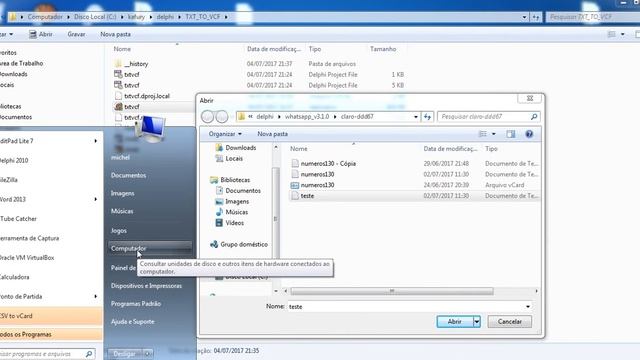
Task: Select the teste text document
Action: [x=307, y=196]
